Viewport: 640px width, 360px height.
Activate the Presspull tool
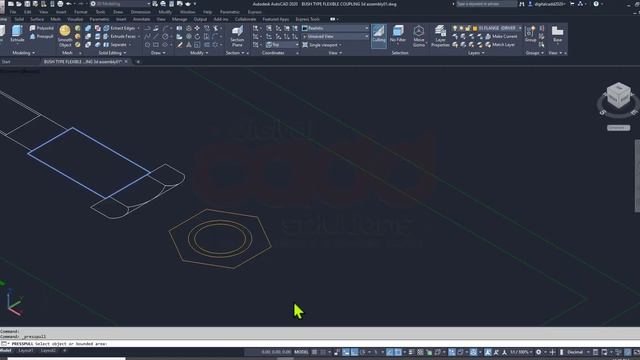pos(42,36)
